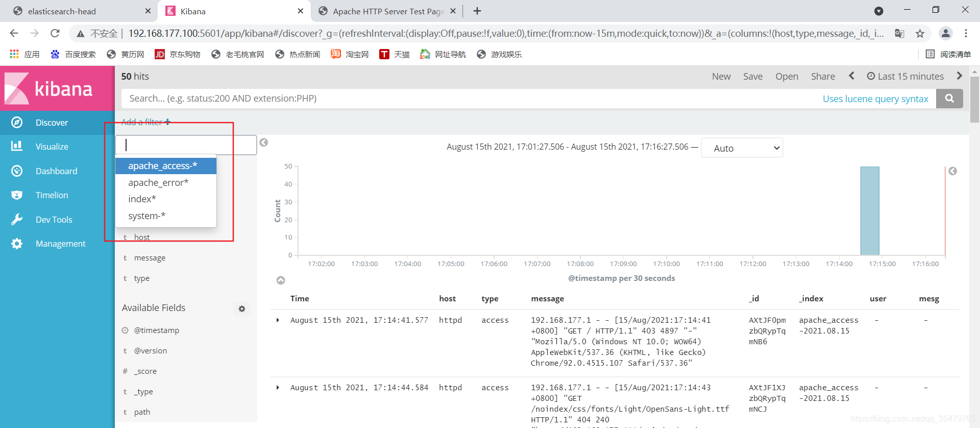
Task: Expand the 17:14:44.584 log row
Action: [x=278, y=388]
